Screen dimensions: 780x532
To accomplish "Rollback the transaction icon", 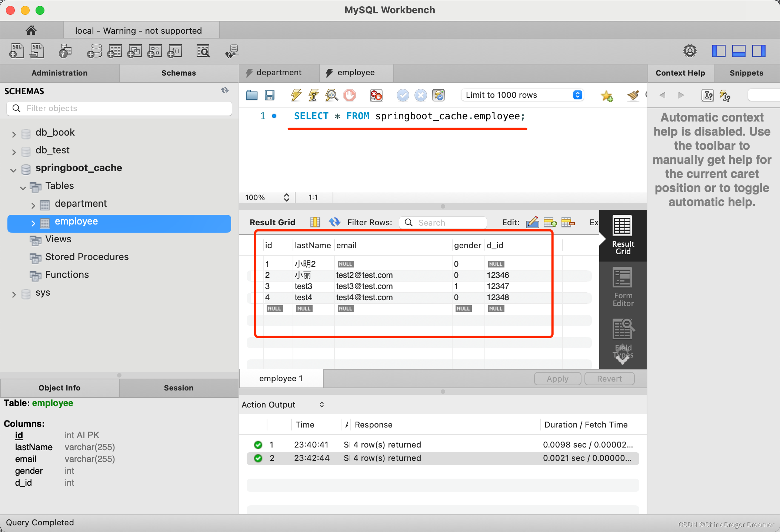I will point(420,95).
